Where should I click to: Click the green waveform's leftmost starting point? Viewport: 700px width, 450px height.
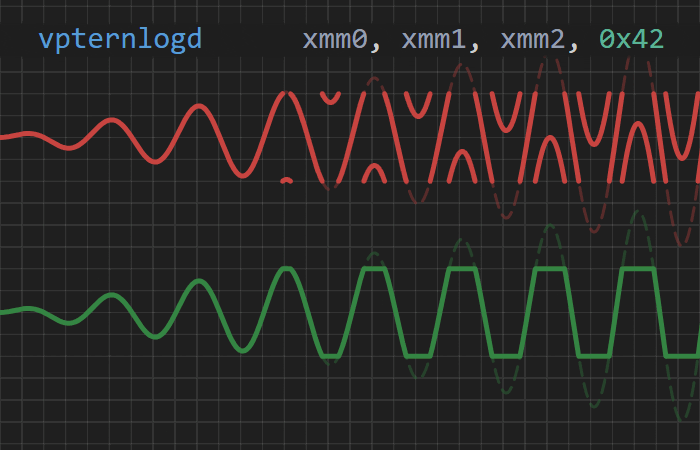[x=3, y=312]
